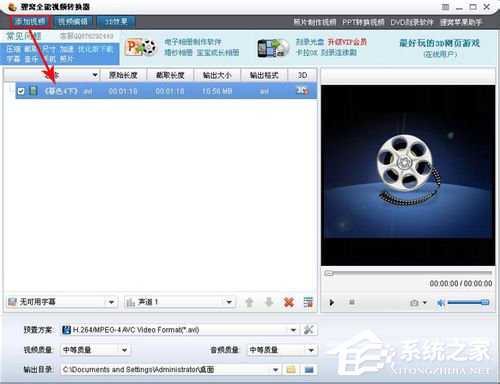Click the 截取长度 column header
Screen dimensions: 500x384
(x=170, y=75)
